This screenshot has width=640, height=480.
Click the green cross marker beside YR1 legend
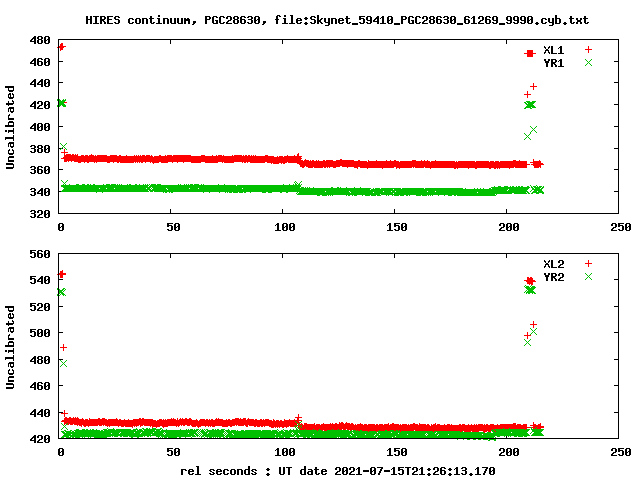pos(588,62)
